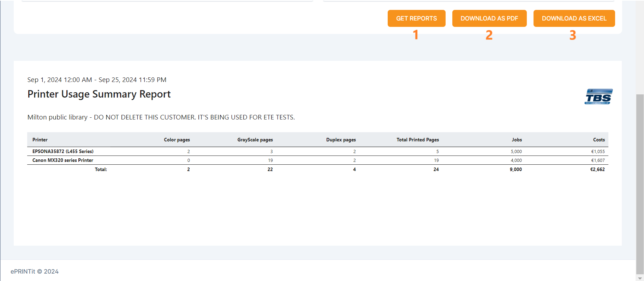Screen dimensions: 644x281
Task: Click the report date range text
Action: pos(97,80)
